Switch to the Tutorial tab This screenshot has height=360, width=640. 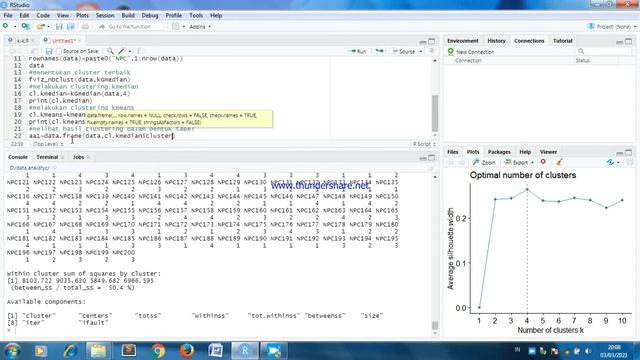(562, 41)
